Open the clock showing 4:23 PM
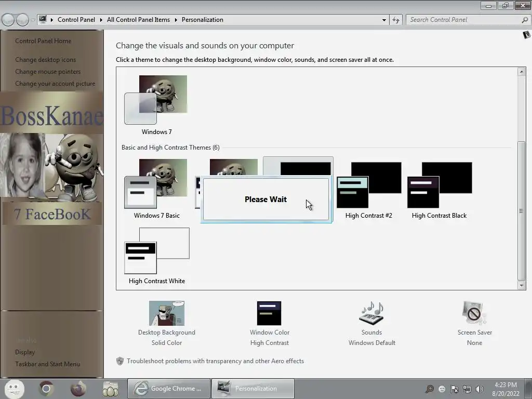This screenshot has width=532, height=399. (x=506, y=389)
